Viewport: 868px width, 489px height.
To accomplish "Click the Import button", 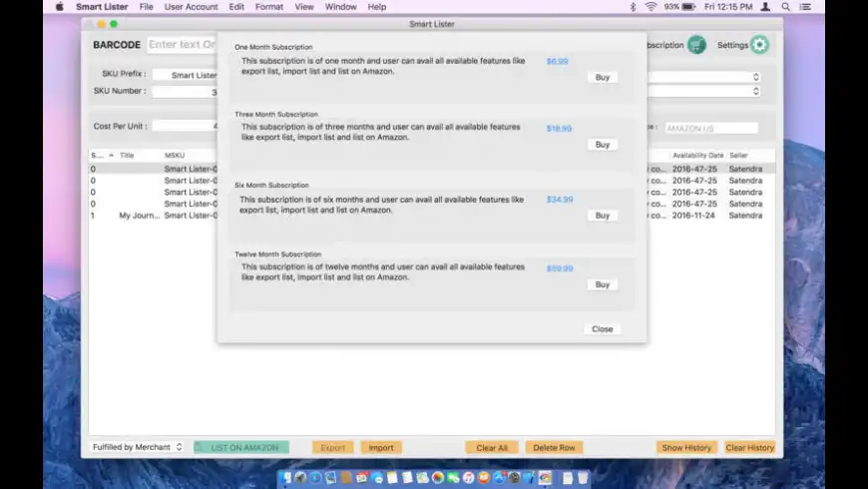I will [381, 447].
